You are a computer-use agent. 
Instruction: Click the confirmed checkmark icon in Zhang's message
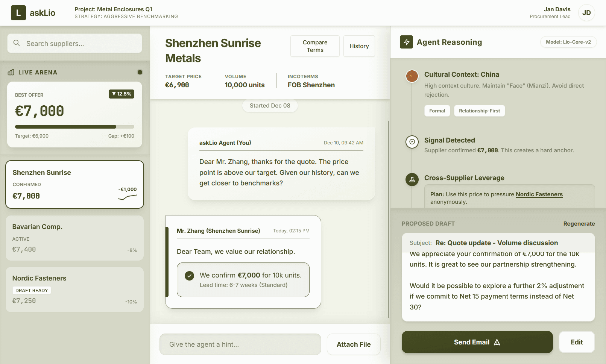tap(190, 276)
